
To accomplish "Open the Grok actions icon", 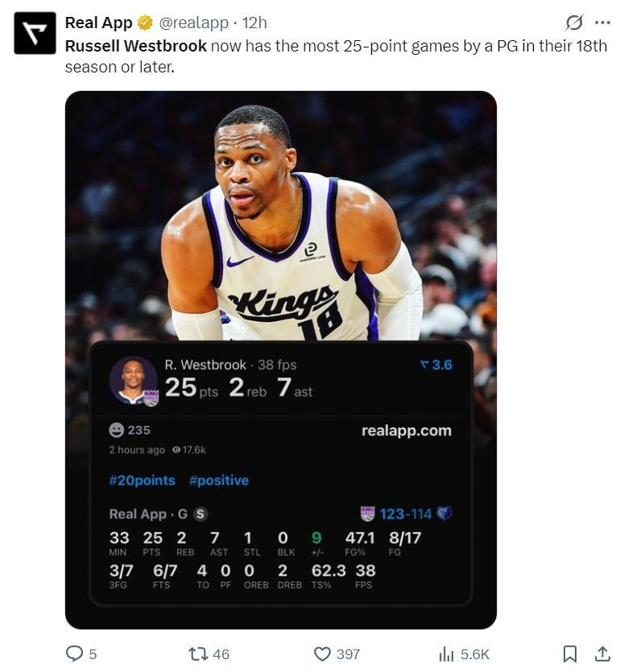I will pyautogui.click(x=574, y=23).
